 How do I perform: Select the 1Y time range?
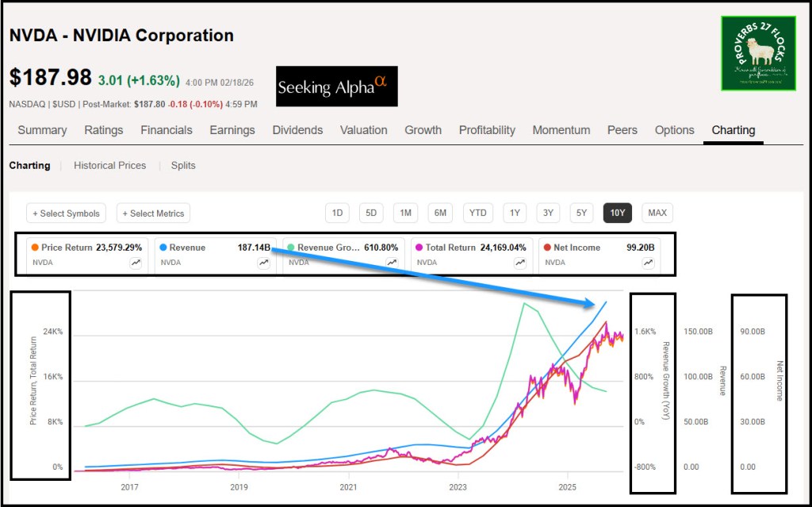tap(515, 213)
